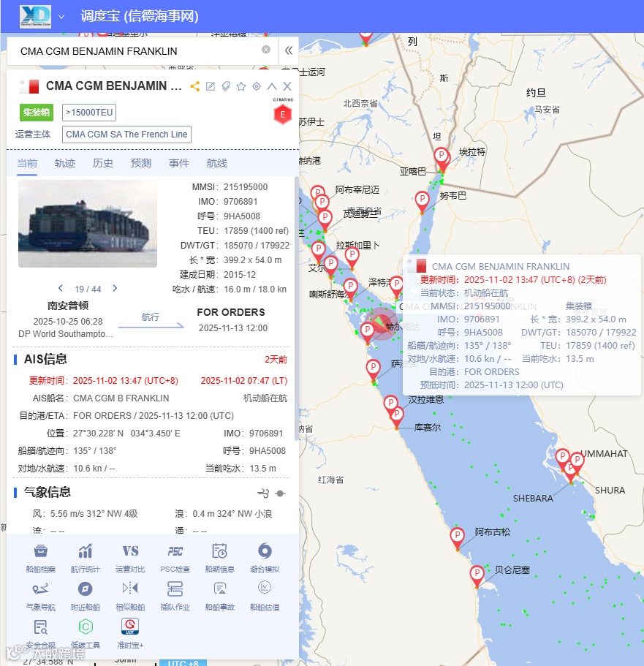644x666 pixels.
Task: Open 相似船舶 similar ships
Action: coord(130,595)
